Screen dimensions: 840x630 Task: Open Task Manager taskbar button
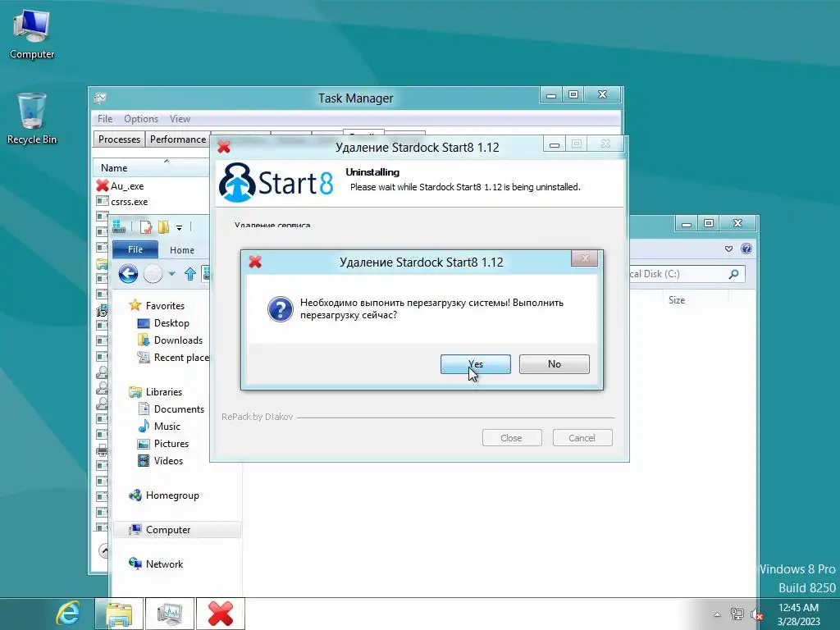(170, 614)
